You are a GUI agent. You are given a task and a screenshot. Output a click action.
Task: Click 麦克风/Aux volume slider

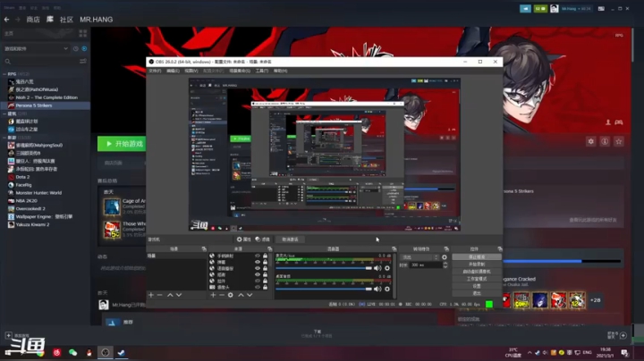(324, 268)
